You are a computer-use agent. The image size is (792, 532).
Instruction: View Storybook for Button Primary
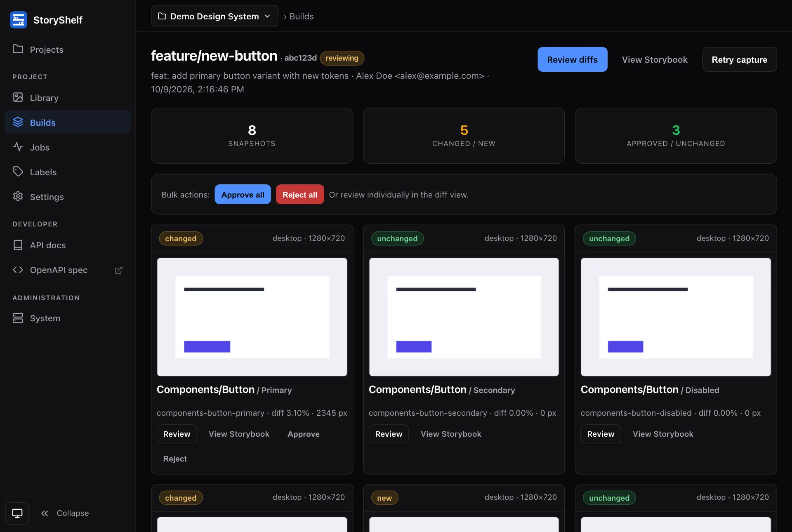(239, 434)
